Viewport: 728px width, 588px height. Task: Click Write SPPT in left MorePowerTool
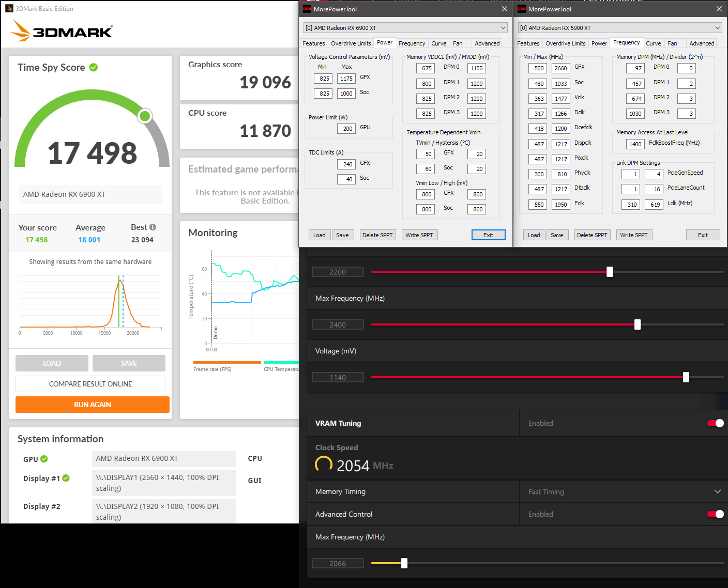(x=419, y=235)
